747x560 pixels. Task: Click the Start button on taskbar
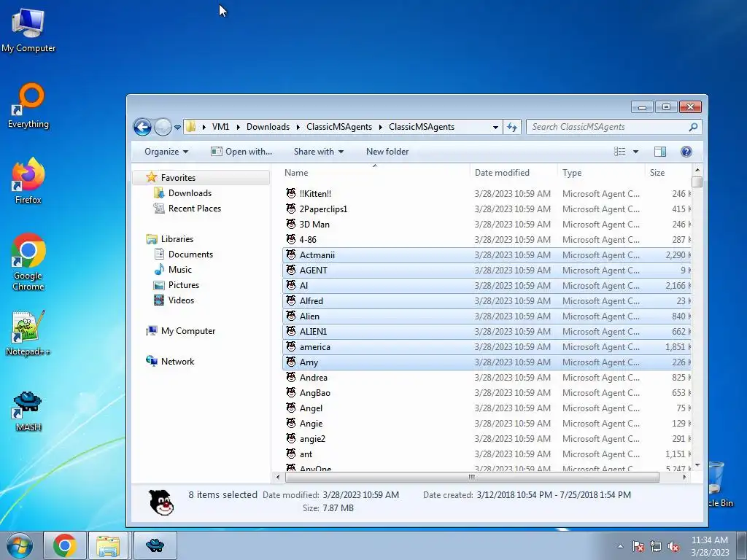click(x=20, y=545)
